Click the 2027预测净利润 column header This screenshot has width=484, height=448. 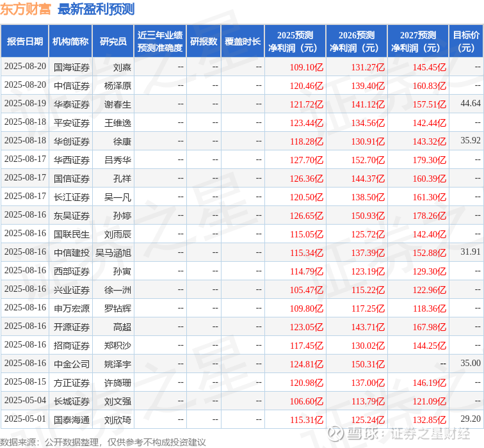(x=418, y=42)
